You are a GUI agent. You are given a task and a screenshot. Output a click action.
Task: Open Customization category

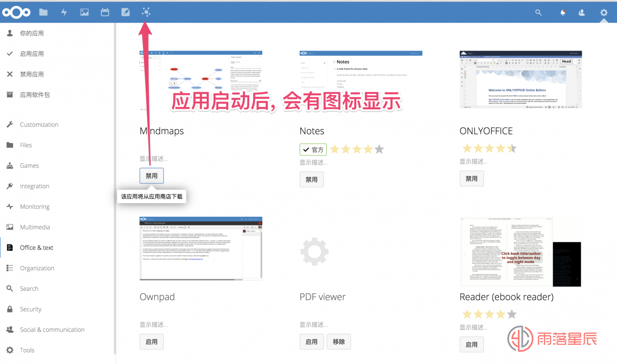pyautogui.click(x=39, y=125)
